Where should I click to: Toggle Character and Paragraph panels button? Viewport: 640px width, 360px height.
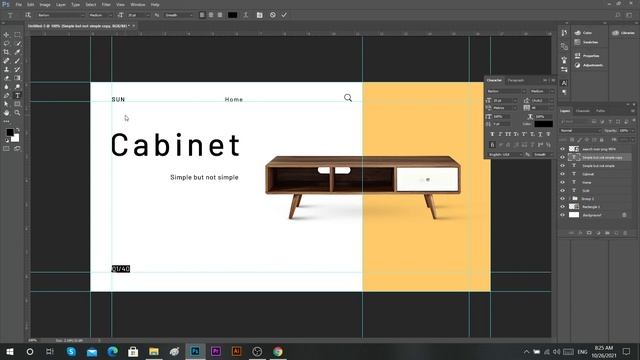pos(260,15)
